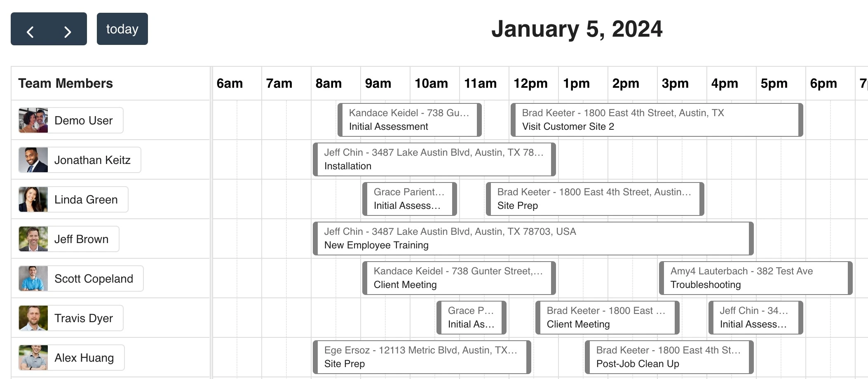Click Demo User's profile photo
868x379 pixels.
pyautogui.click(x=33, y=120)
